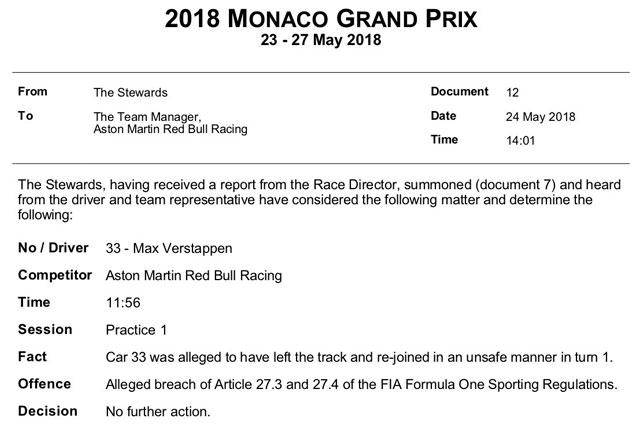The width and height of the screenshot is (644, 430).
Task: Click the issue time 14:01
Action: tap(520, 141)
